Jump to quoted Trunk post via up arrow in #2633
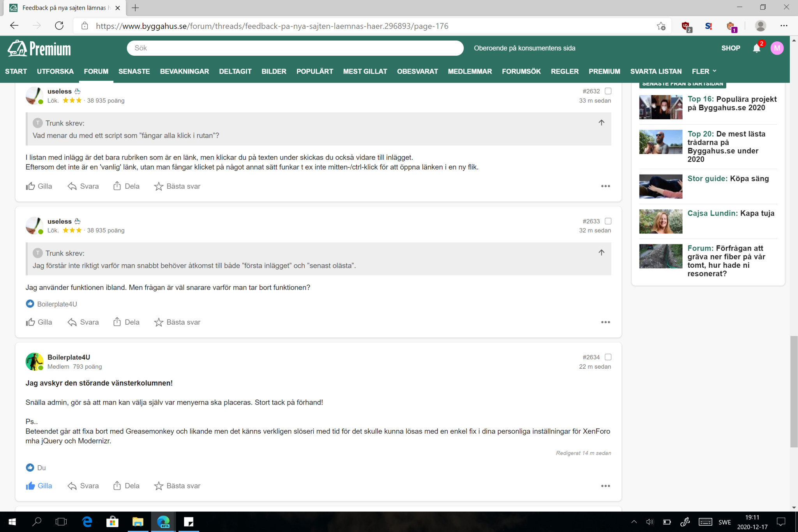 (x=601, y=253)
